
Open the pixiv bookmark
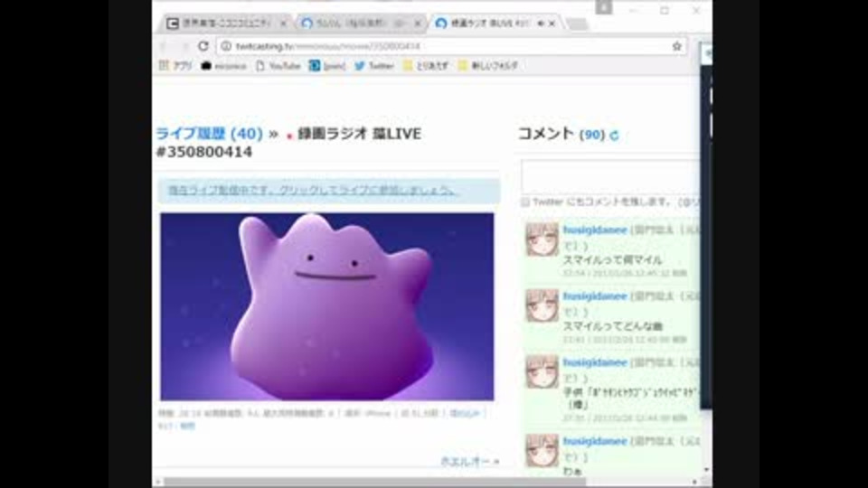327,65
